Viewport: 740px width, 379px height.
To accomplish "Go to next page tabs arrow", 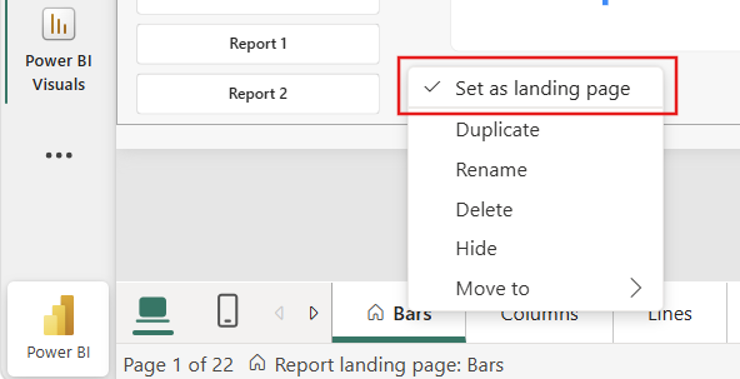I will tap(314, 313).
